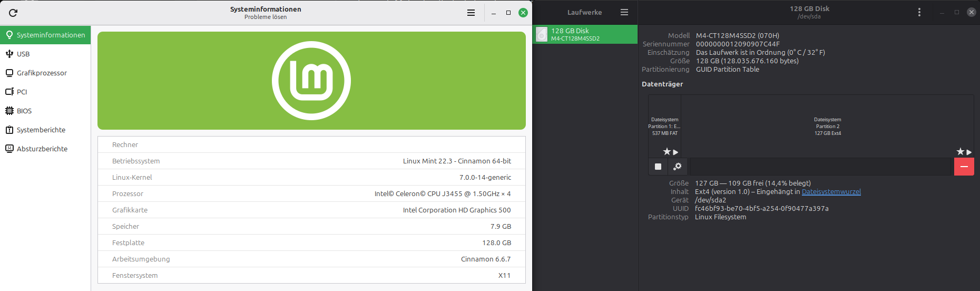Image resolution: width=980 pixels, height=291 pixels.
Task: Click the star-arrow icon on Partition 2
Action: (x=964, y=152)
